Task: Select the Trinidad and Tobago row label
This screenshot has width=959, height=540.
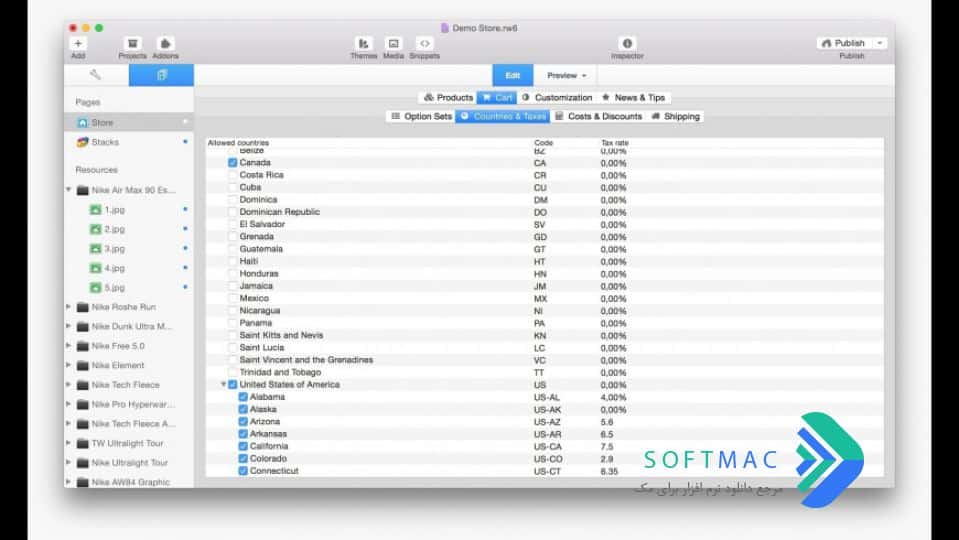Action: coord(280,372)
